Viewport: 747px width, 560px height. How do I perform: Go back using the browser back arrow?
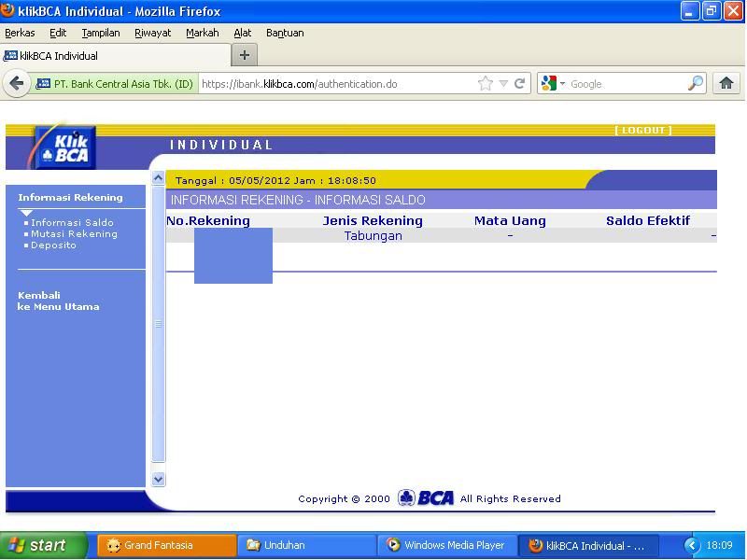point(17,84)
